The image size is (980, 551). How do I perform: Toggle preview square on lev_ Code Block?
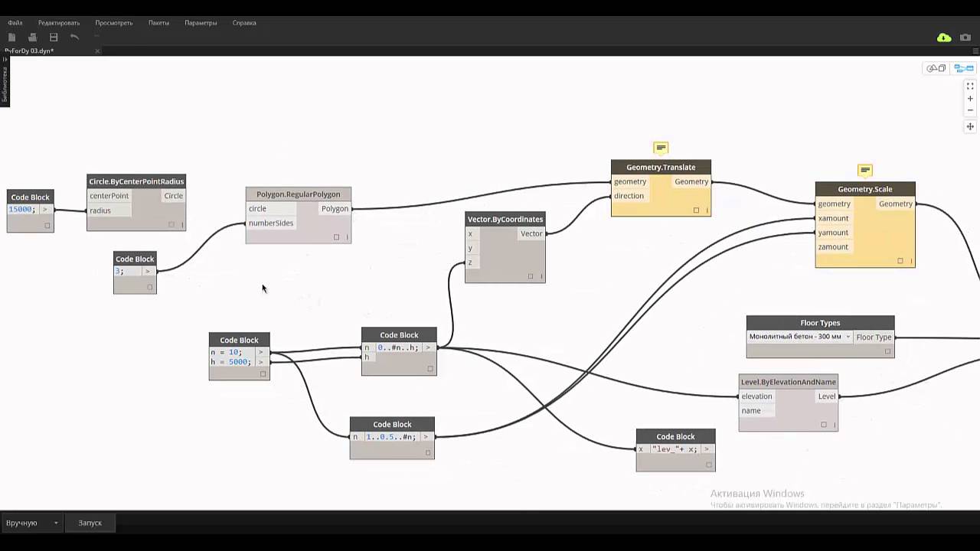[x=709, y=465]
